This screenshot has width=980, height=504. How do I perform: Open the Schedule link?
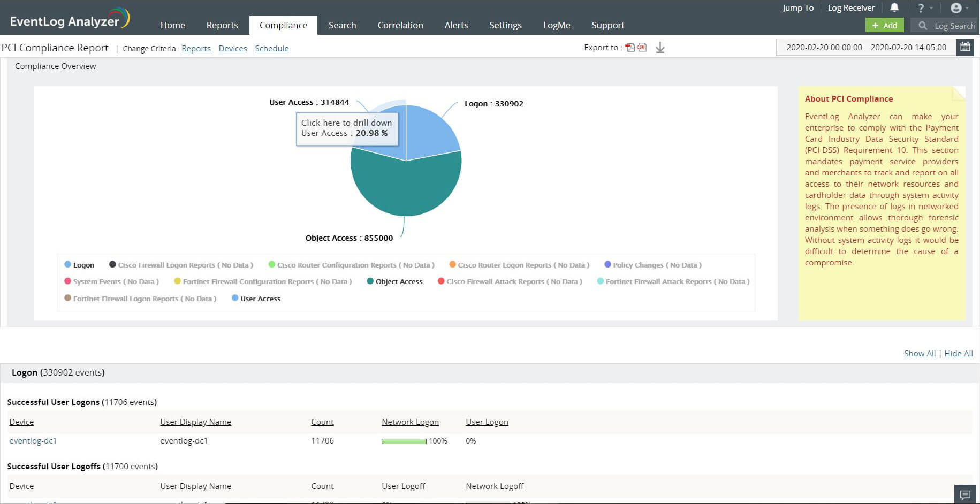tap(272, 48)
